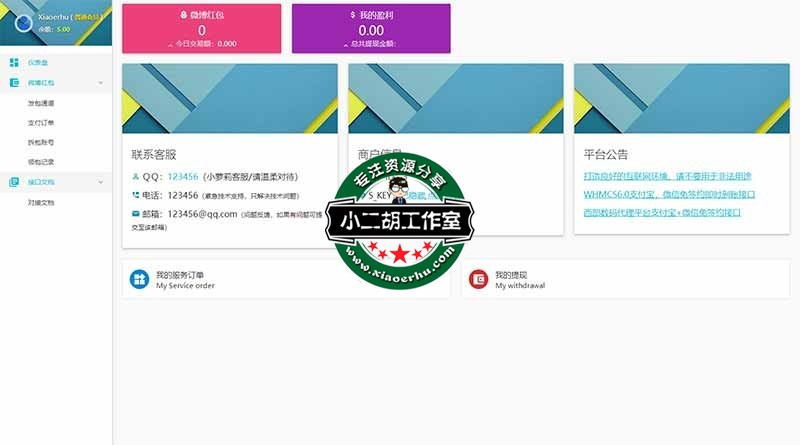Open the WHMCS6.0支付宝 announcement link

[668, 195]
